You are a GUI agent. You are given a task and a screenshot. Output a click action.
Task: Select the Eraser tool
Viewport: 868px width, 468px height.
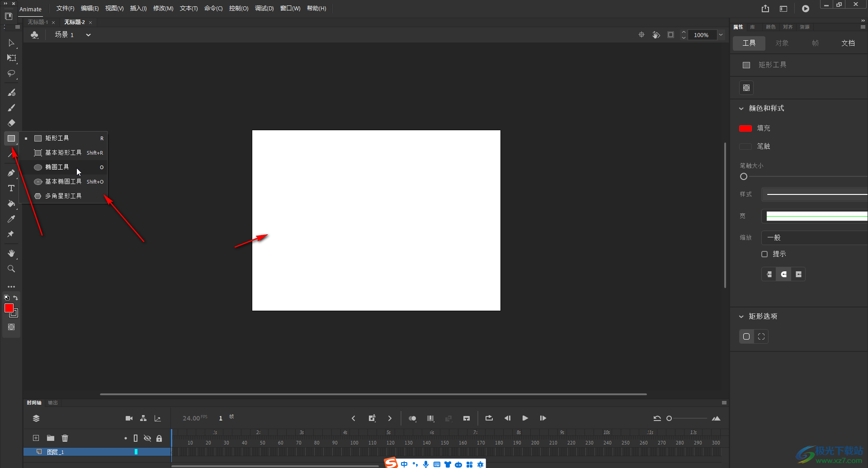[x=11, y=123]
